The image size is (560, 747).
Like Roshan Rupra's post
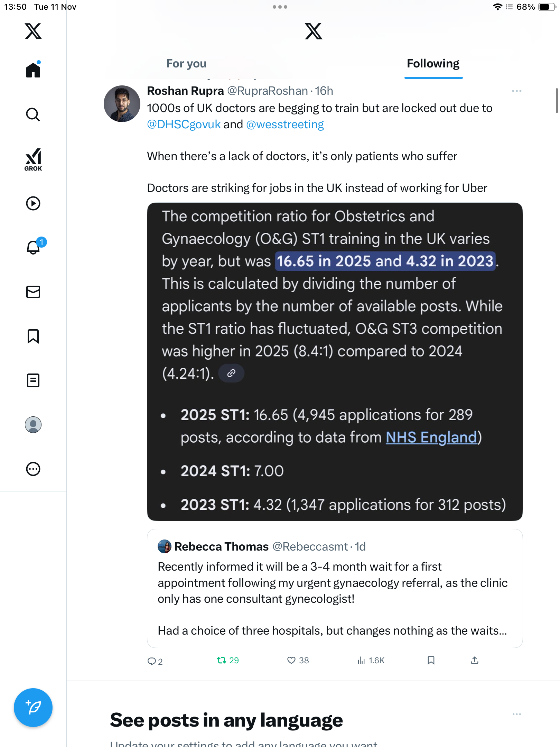coord(291,661)
